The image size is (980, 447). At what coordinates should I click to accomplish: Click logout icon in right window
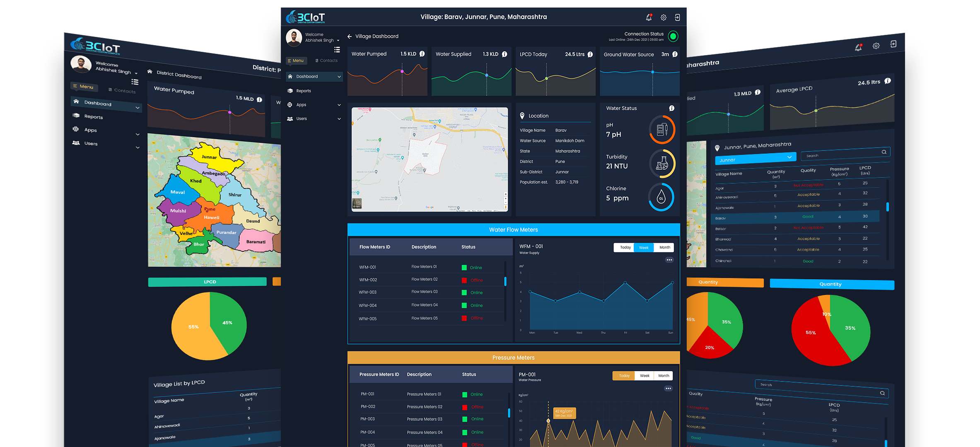tap(893, 44)
